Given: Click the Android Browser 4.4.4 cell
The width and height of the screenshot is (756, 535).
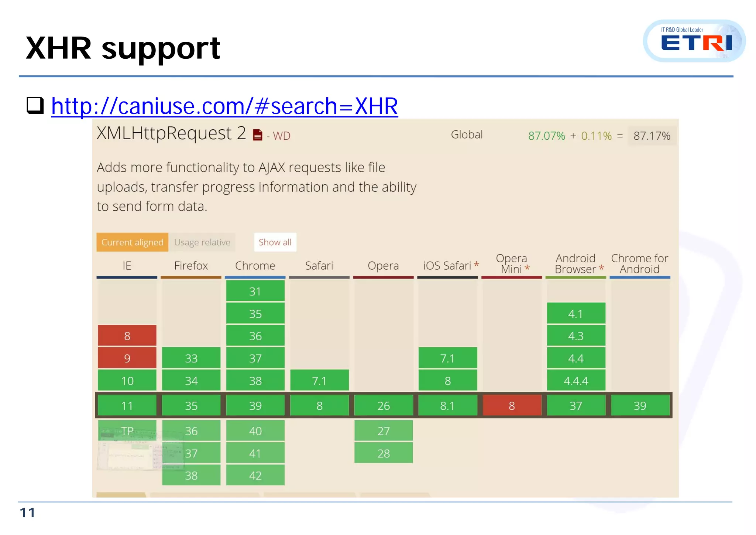Looking at the screenshot, I should coord(576,381).
